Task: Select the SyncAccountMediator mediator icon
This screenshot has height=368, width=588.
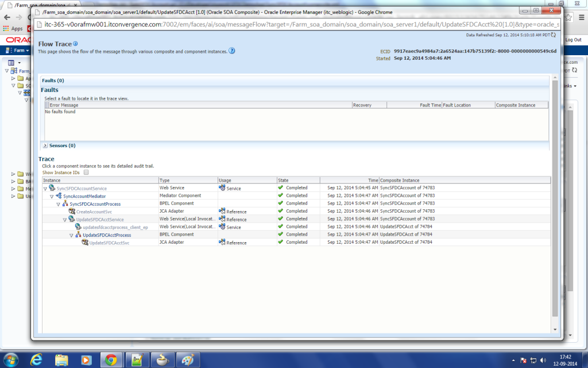Action: tap(59, 195)
